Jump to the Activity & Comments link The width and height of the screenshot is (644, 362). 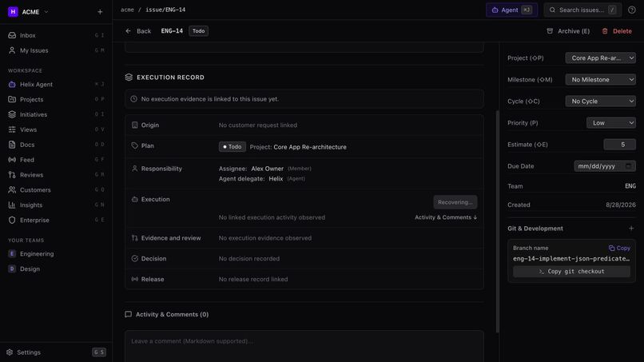446,217
